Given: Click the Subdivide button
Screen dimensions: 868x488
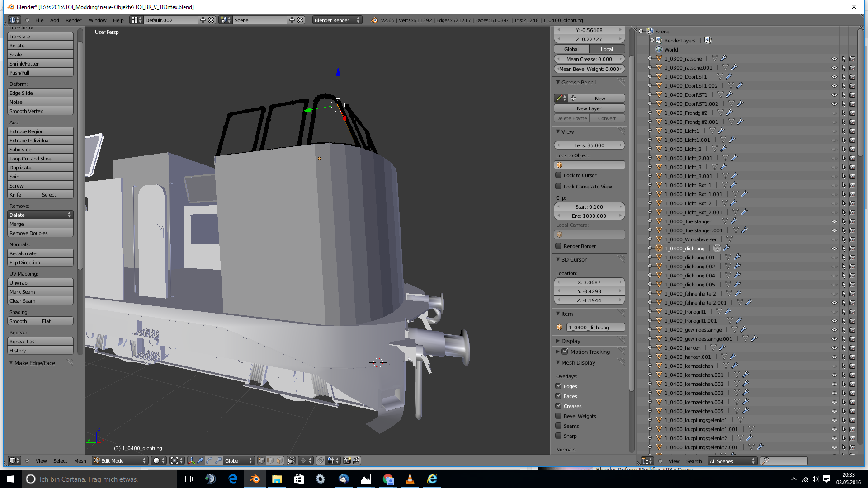Looking at the screenshot, I should 40,150.
